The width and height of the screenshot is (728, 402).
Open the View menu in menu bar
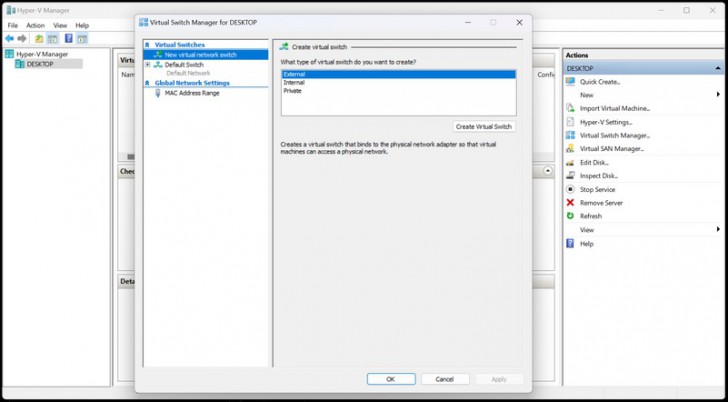click(x=60, y=26)
